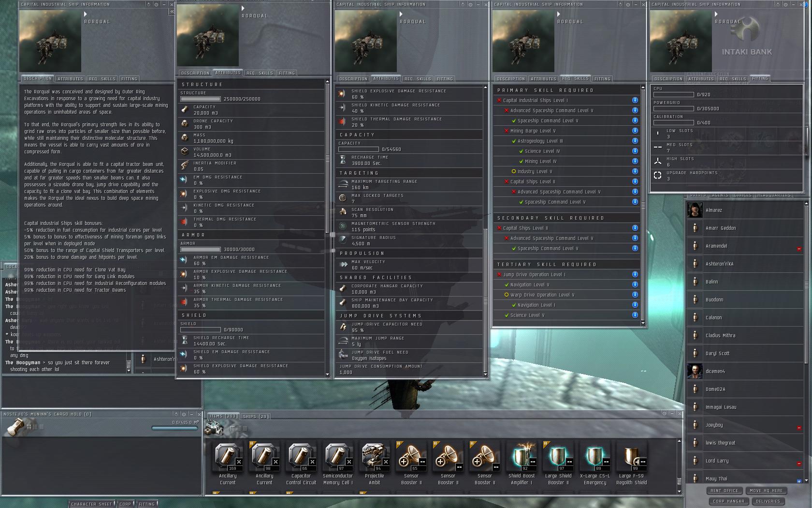Screen dimensions: 812x508
Task: Open info icon for Mining Barge Level V
Action: 635,131
